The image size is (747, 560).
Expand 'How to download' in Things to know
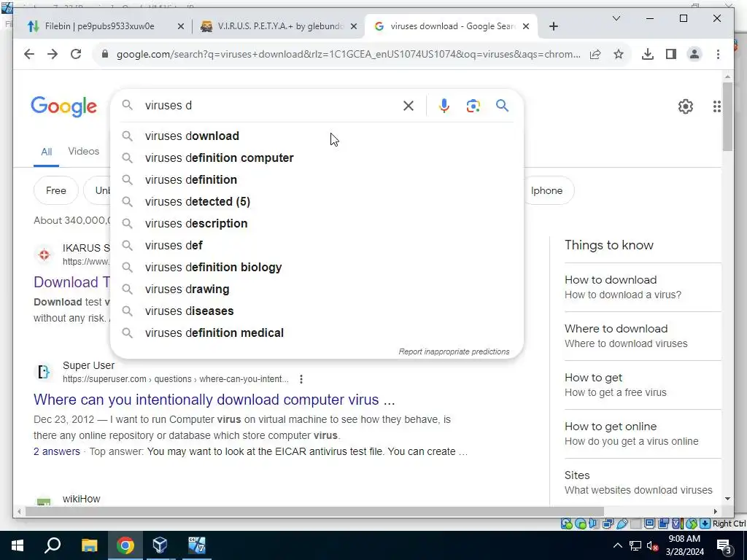coord(643,287)
